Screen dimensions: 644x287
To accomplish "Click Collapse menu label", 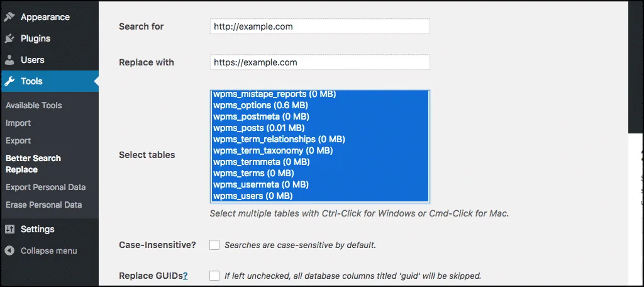I will (49, 251).
